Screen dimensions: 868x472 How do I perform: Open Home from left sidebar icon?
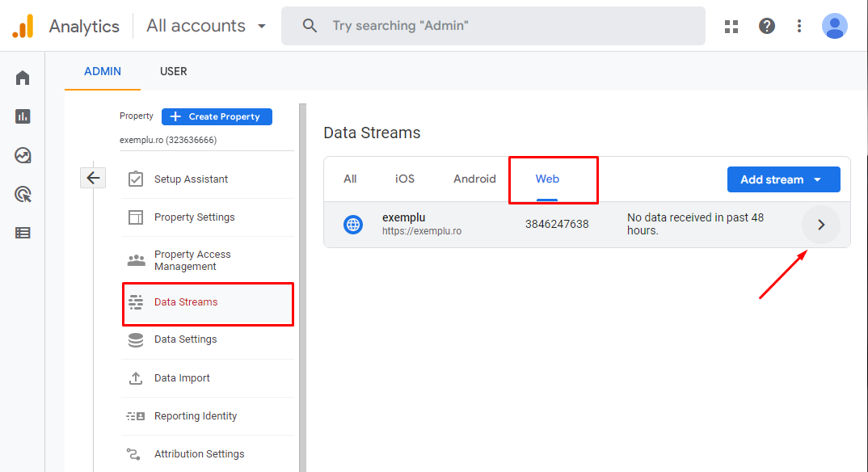click(x=23, y=78)
